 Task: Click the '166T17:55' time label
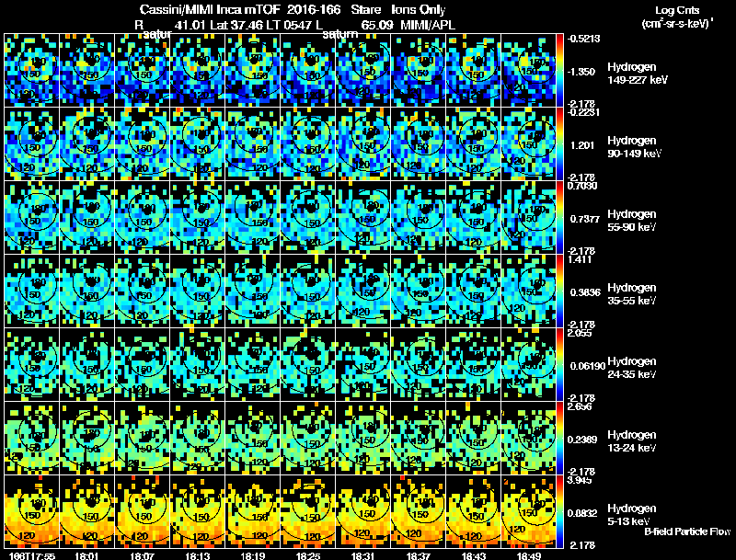(x=32, y=556)
